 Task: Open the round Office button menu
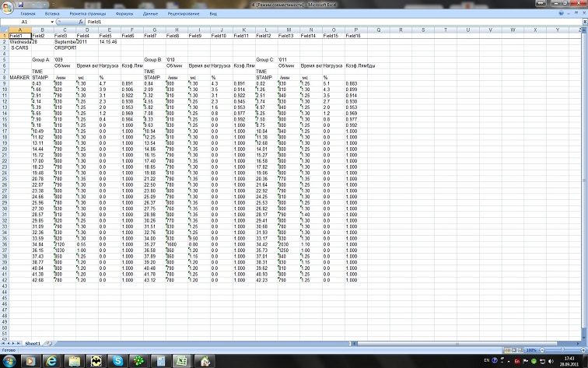coord(7,7)
